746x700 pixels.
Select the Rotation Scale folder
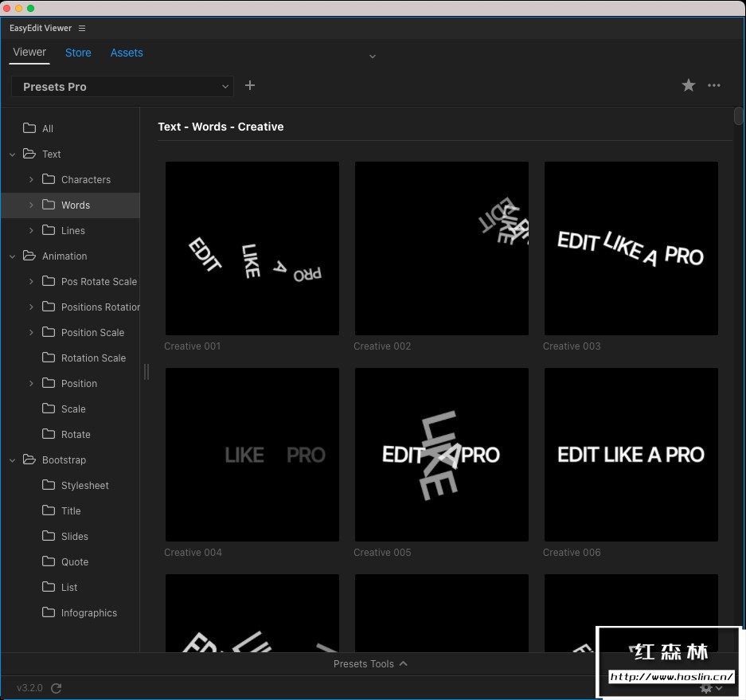(x=93, y=358)
